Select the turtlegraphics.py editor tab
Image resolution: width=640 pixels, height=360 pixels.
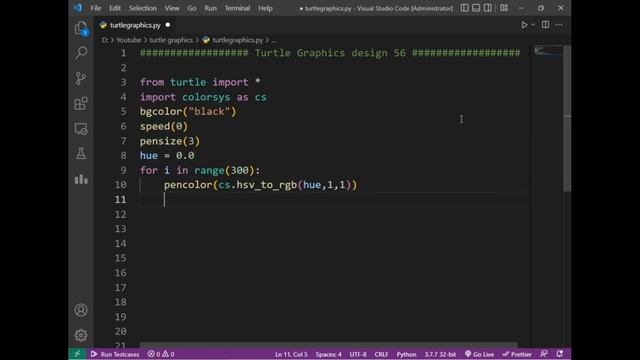click(135, 25)
